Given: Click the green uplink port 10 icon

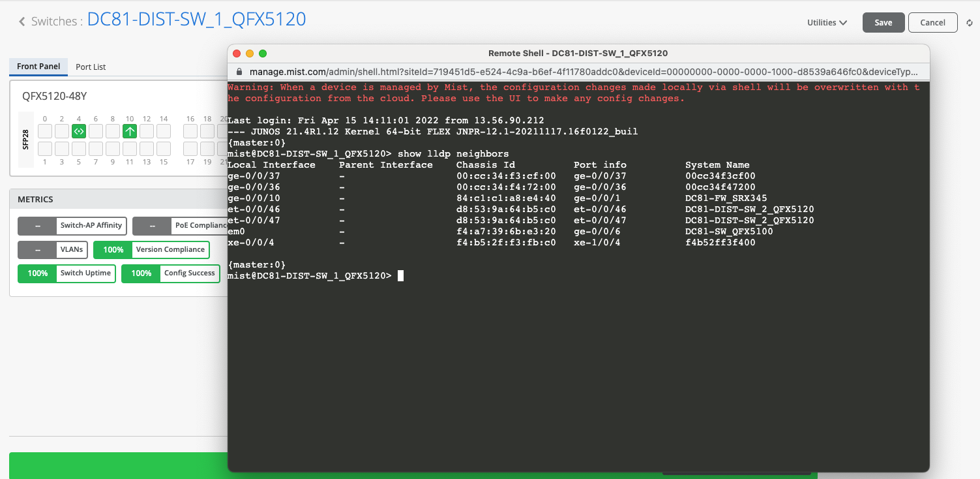Looking at the screenshot, I should [x=130, y=131].
